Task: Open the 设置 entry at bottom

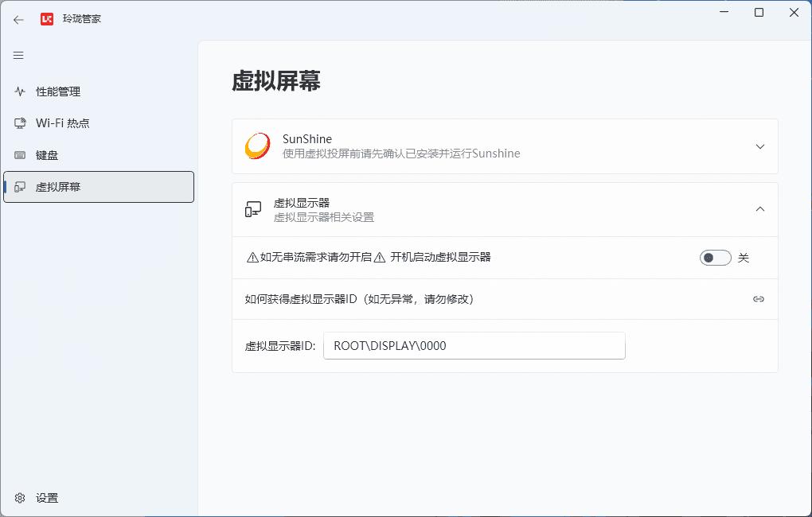Action: (47, 497)
